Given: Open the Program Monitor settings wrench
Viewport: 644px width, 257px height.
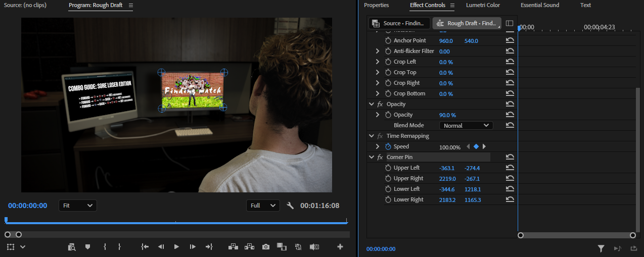Looking at the screenshot, I should (290, 205).
